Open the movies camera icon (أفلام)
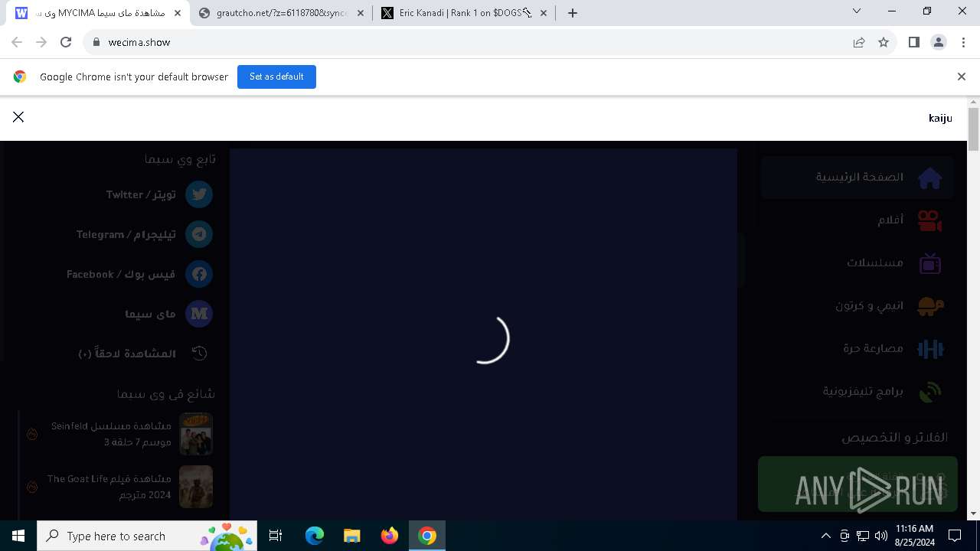 [930, 220]
